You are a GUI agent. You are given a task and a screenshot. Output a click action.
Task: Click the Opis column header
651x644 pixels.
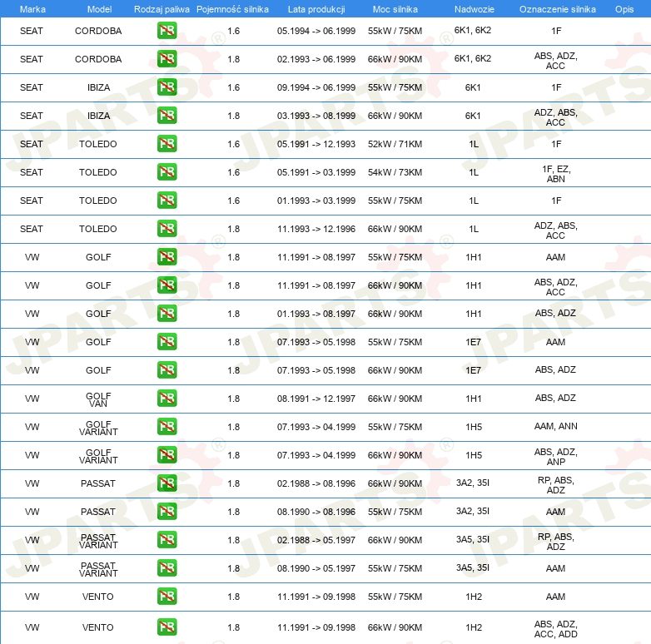624,9
